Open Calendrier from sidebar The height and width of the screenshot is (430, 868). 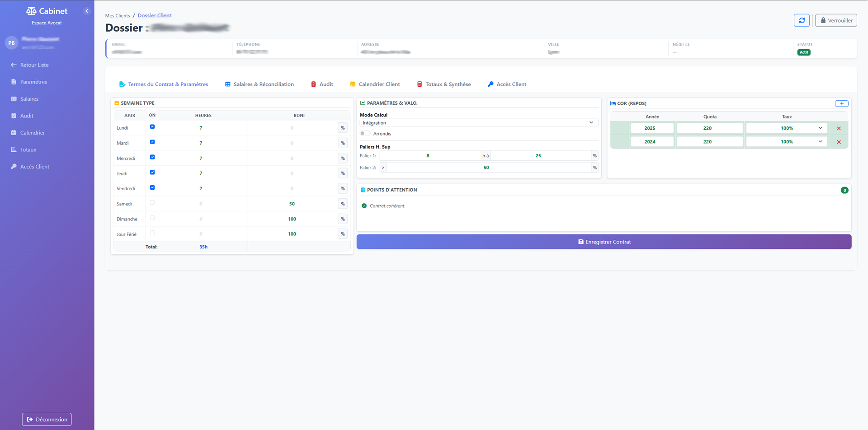tap(32, 133)
